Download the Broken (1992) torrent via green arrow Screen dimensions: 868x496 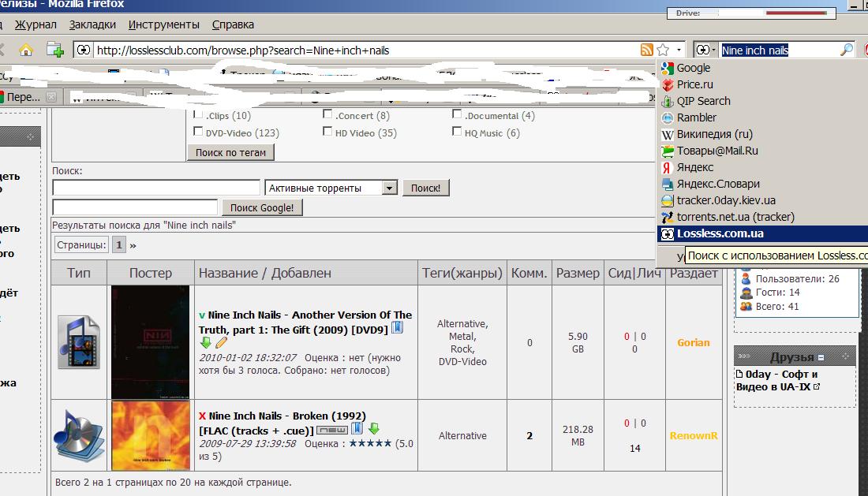pos(374,428)
